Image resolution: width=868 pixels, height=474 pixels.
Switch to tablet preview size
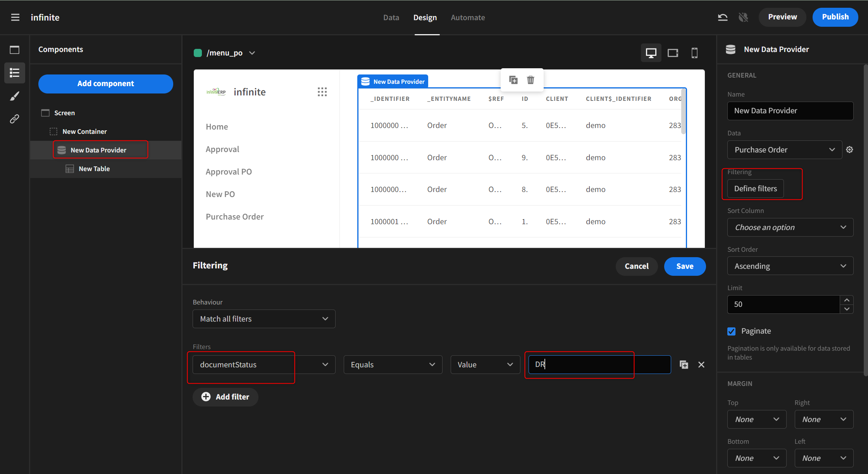(673, 53)
